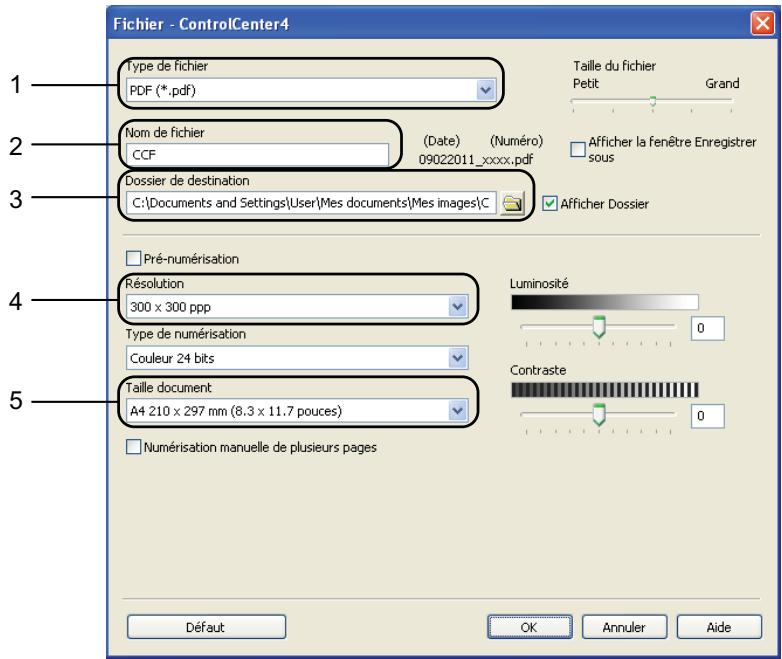This screenshot has height=659, width=782.
Task: Click the Luminosité gradient bar
Action: tap(604, 302)
